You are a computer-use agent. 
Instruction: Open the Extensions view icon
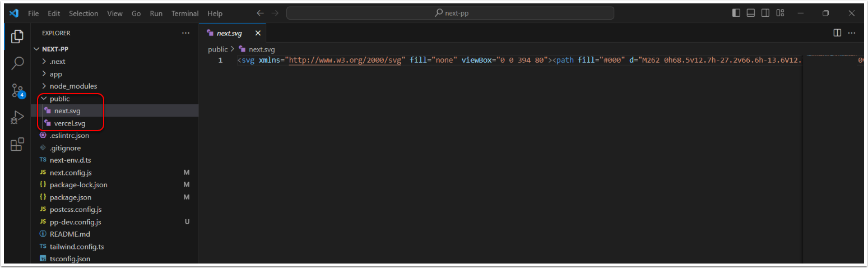pos(17,144)
